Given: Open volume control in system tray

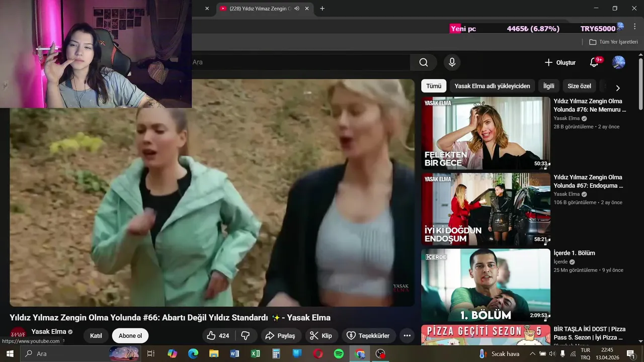Looking at the screenshot, I should click(x=553, y=354).
